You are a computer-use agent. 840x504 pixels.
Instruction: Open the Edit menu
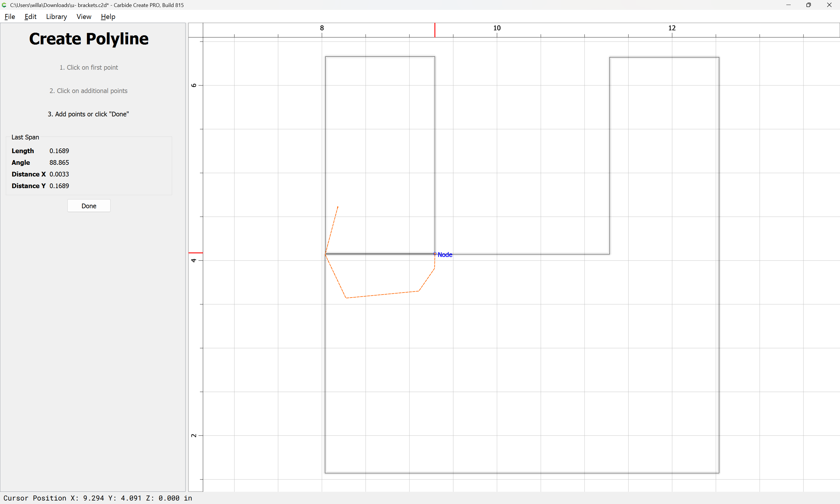click(x=30, y=17)
